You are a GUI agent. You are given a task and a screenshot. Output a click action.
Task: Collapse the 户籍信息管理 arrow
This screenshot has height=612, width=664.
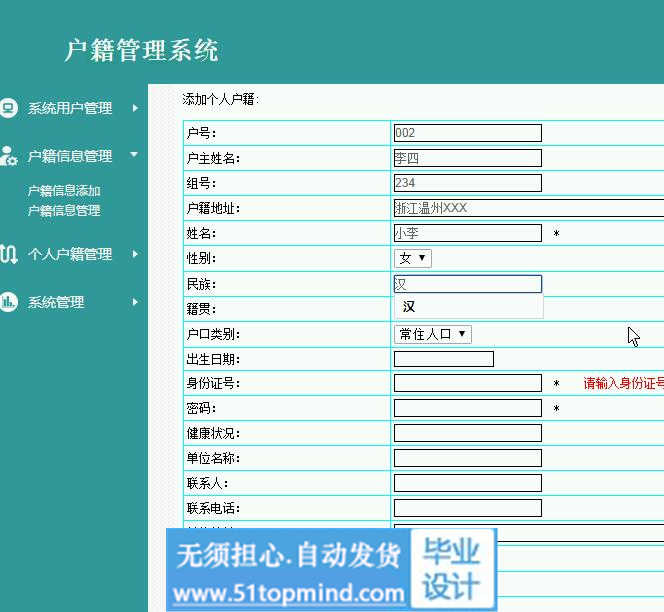134,155
